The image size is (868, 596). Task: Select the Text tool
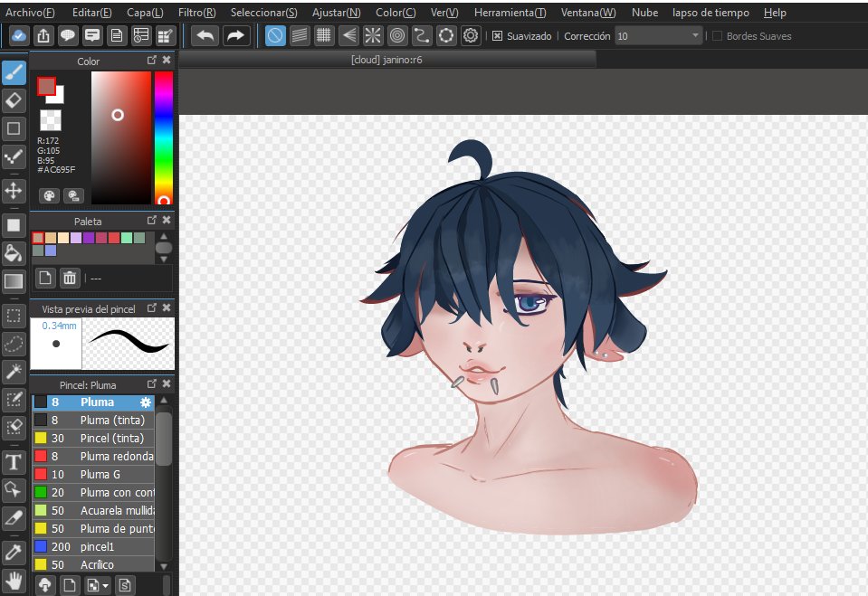14,461
